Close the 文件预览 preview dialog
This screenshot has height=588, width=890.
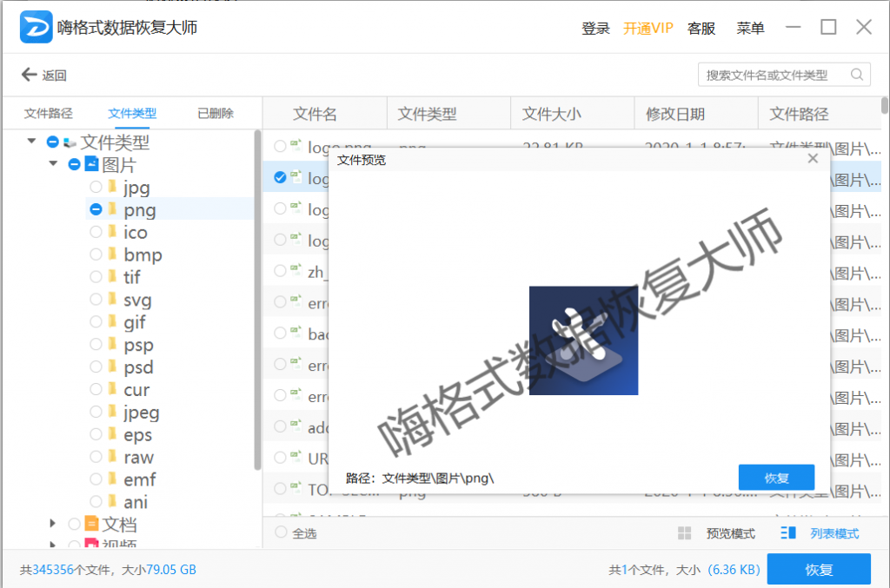pos(813,159)
